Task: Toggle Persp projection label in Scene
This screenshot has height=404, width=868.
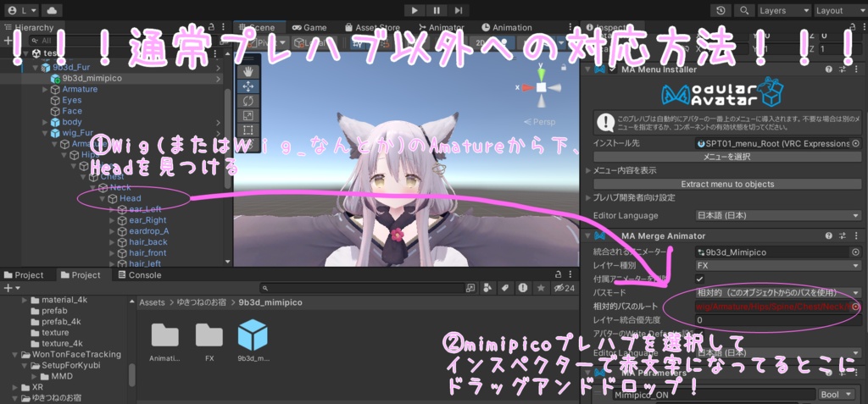Action: pos(540,122)
